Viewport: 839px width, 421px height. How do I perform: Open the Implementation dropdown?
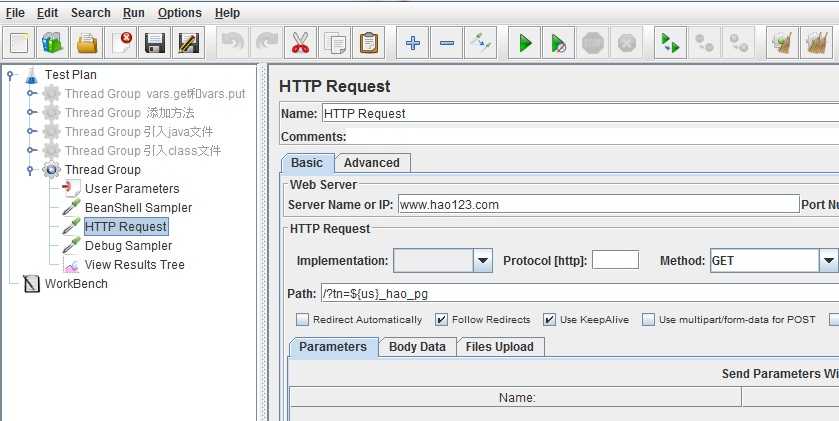pos(483,261)
